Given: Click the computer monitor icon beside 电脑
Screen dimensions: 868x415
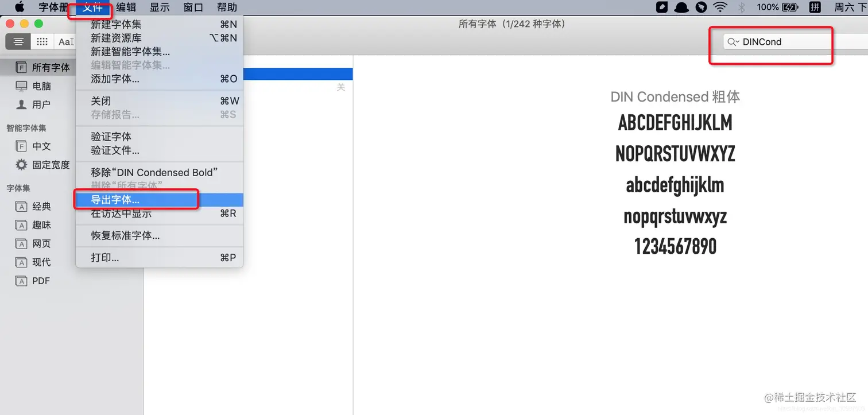Looking at the screenshot, I should point(21,86).
